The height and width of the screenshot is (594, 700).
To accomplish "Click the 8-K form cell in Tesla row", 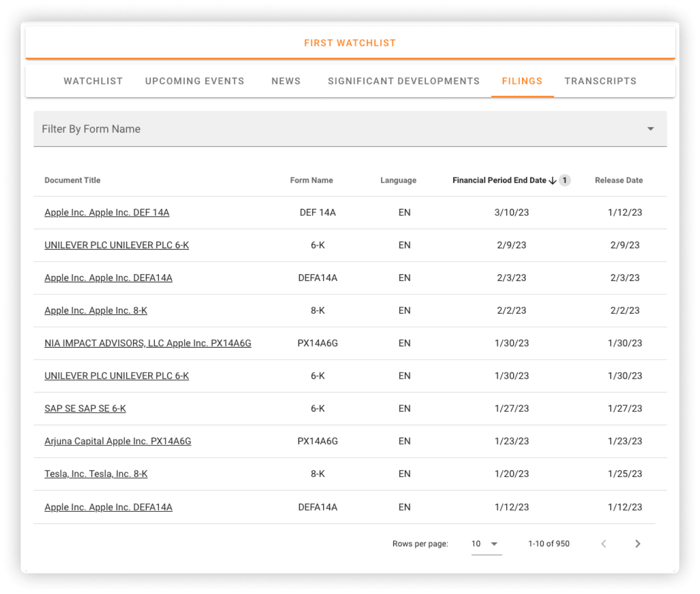I will (318, 474).
